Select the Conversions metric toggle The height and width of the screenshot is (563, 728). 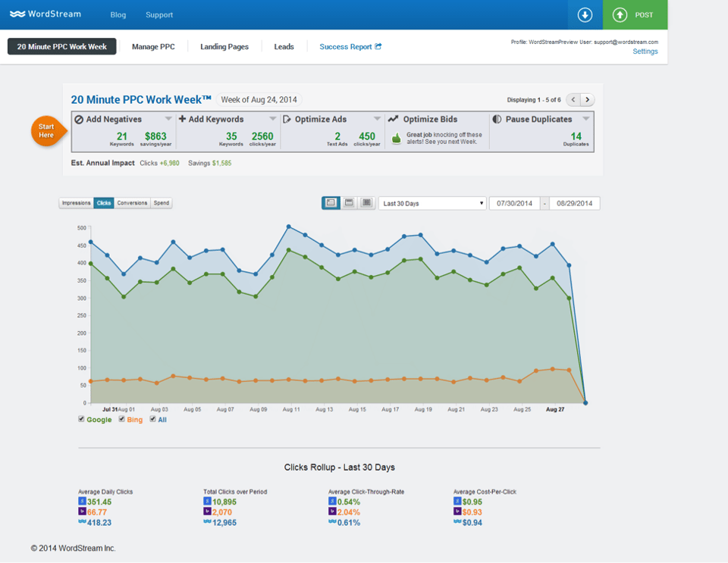pos(134,203)
